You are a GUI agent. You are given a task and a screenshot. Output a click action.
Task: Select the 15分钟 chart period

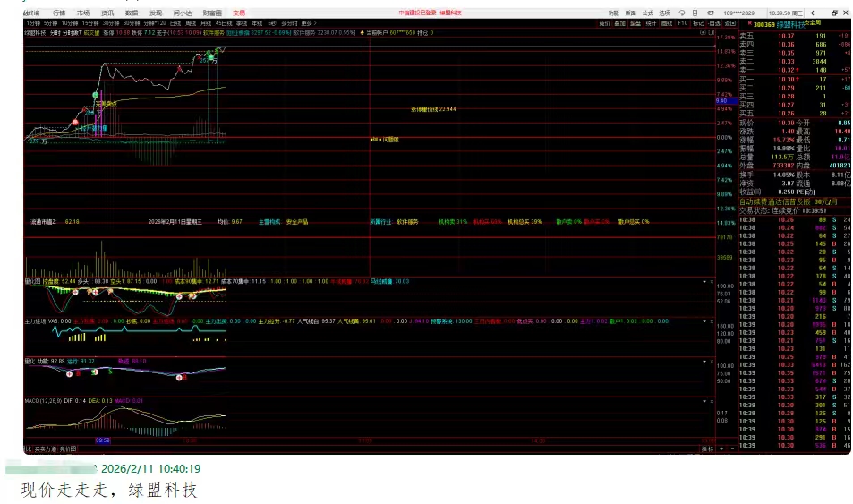90,23
